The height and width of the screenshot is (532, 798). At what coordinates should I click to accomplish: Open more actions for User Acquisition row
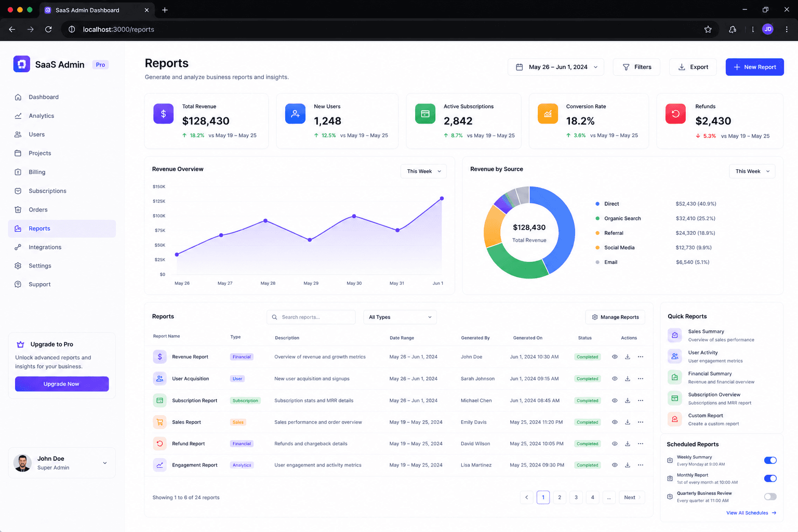(x=641, y=379)
